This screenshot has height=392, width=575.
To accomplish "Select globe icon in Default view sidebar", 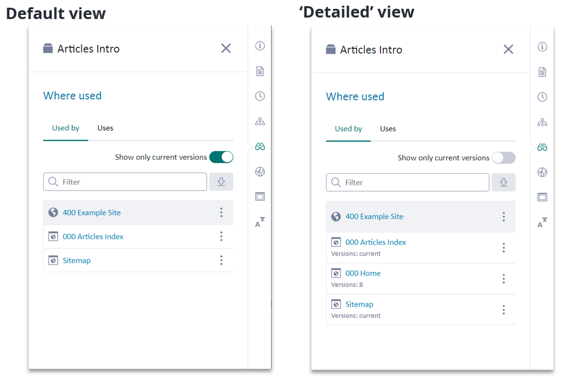I will pos(260,172).
